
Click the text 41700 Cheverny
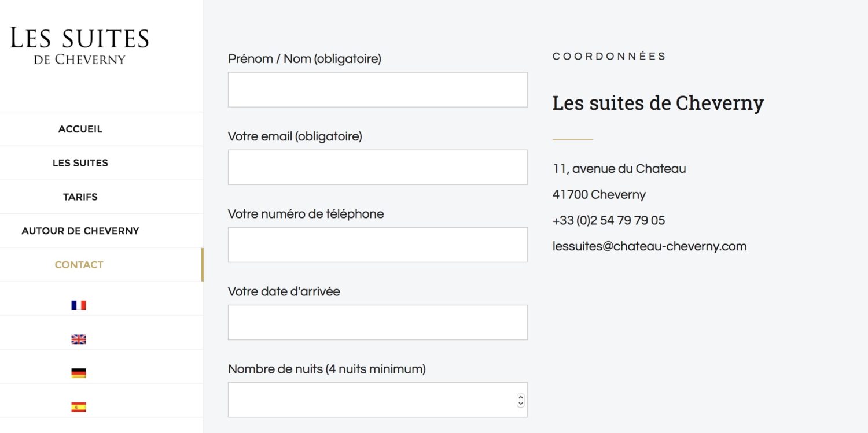click(599, 195)
